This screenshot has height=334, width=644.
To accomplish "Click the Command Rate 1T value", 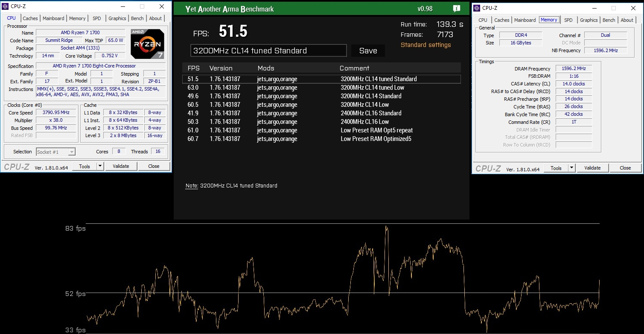I will (574, 122).
